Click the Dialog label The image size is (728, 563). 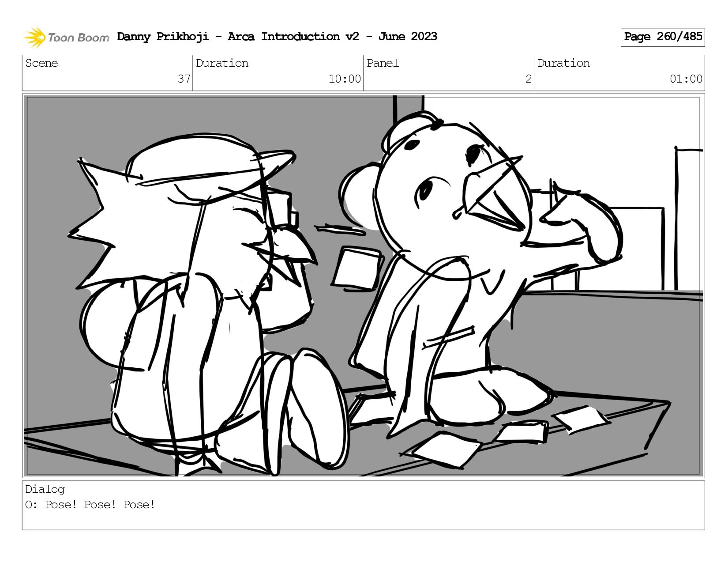(x=45, y=489)
